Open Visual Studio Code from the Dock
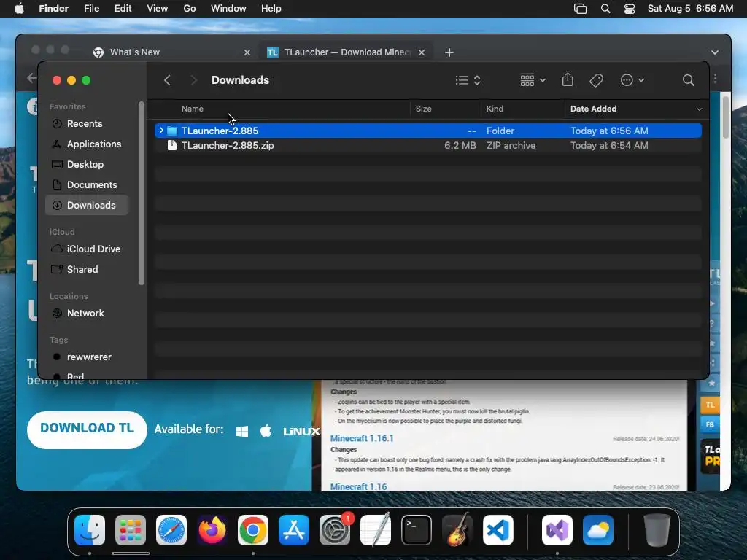747x560 pixels. click(x=498, y=530)
